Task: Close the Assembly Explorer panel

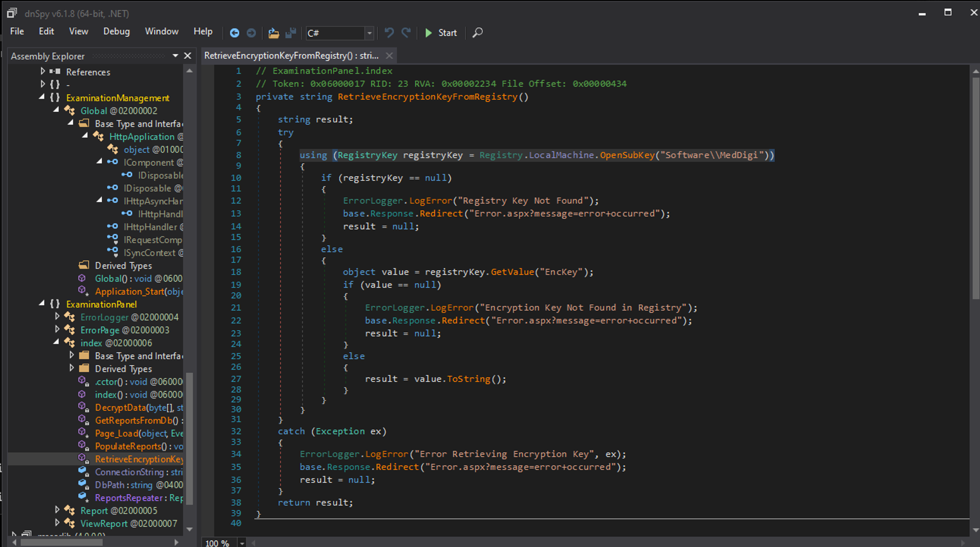Action: click(187, 56)
